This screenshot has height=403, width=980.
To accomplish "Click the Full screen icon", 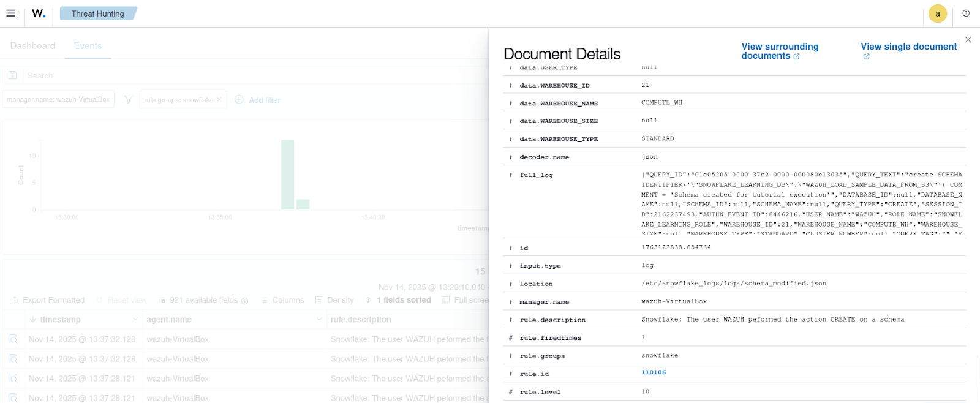I will tap(446, 300).
